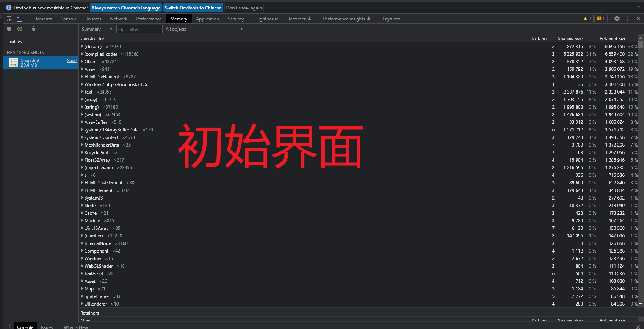Click Switch DevTools to Chinese button

[x=193, y=8]
